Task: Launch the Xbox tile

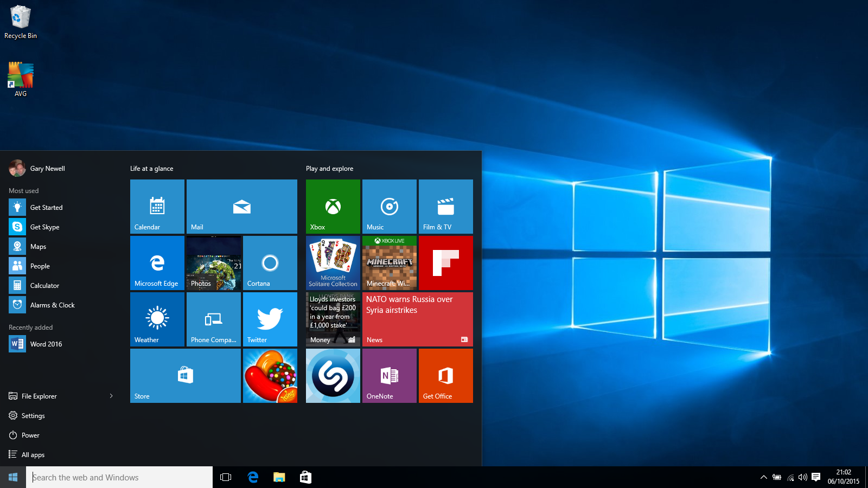Action: [x=333, y=207]
